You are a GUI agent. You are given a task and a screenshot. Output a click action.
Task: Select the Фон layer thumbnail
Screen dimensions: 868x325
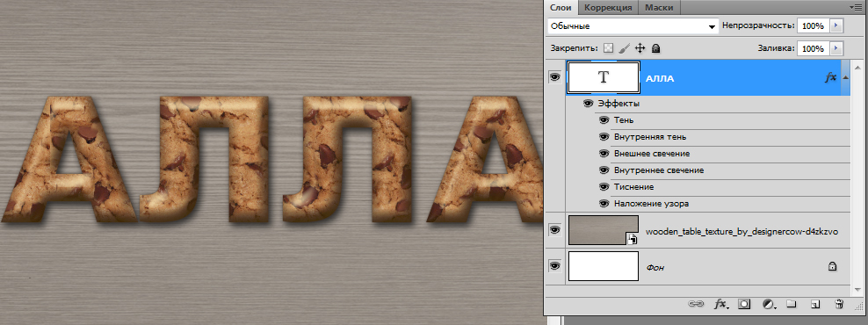pyautogui.click(x=604, y=266)
